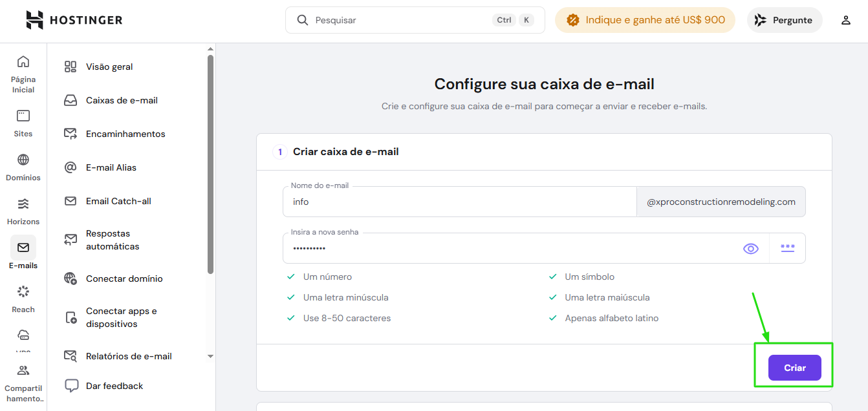Image resolution: width=868 pixels, height=411 pixels.
Task: Click the password generator asterisk icon
Action: pos(787,248)
